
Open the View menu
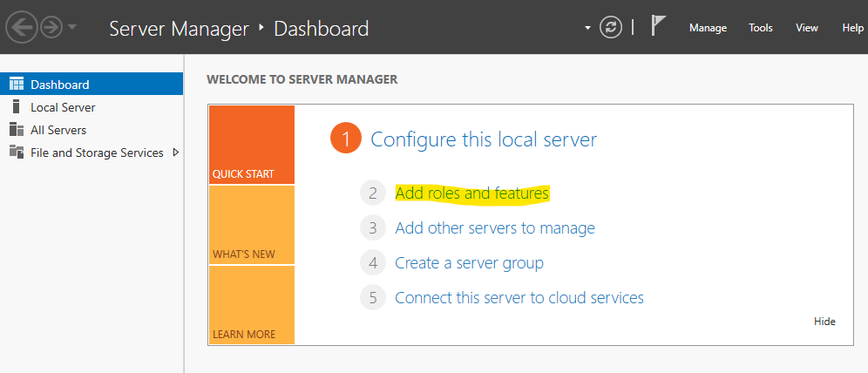[807, 28]
